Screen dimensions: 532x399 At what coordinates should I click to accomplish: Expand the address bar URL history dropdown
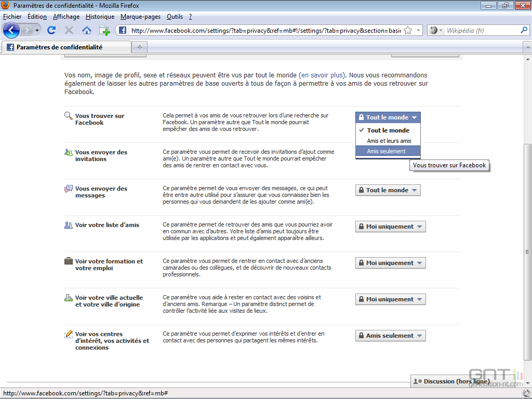coord(418,30)
